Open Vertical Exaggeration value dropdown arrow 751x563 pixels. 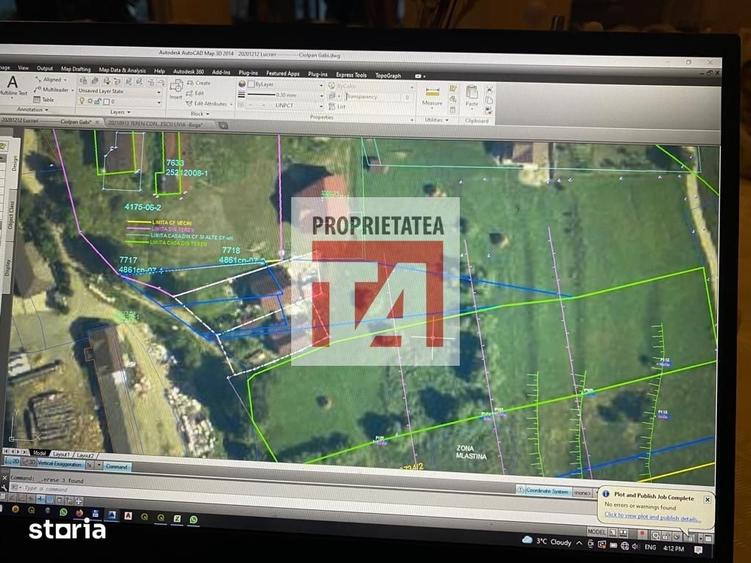coord(99,465)
